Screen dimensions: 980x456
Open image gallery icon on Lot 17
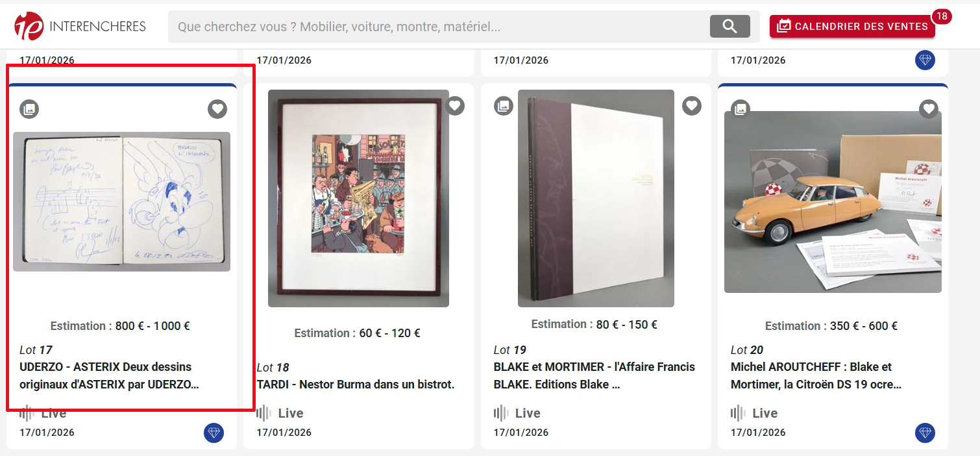[29, 109]
